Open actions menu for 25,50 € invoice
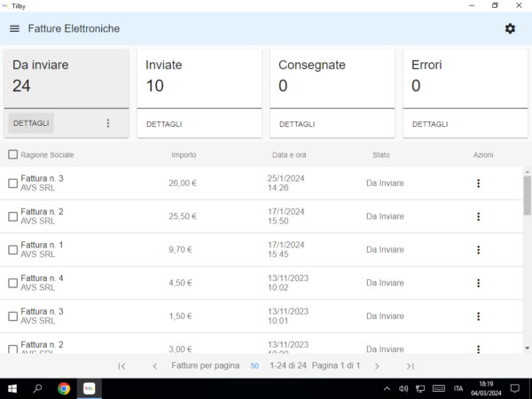Screen dimensions: 532x399 (478, 216)
